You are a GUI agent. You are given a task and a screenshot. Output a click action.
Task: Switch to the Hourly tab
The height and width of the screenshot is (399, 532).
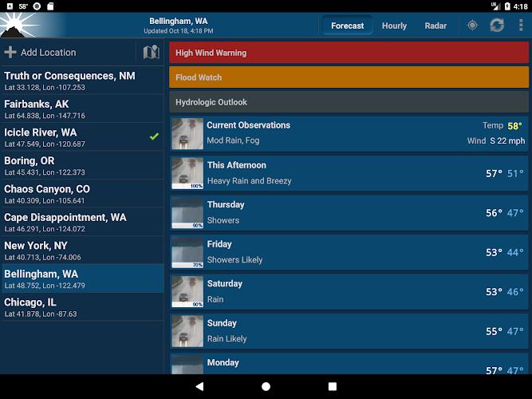tap(394, 26)
